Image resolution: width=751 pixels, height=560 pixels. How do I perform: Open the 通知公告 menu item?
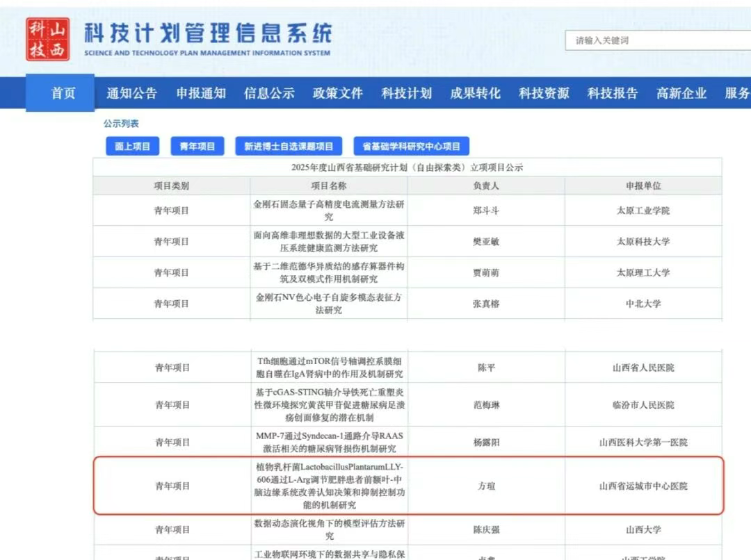pyautogui.click(x=131, y=93)
